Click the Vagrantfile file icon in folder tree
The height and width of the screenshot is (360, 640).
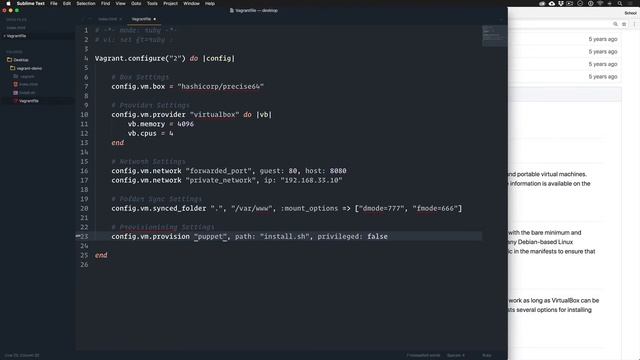tap(16, 101)
